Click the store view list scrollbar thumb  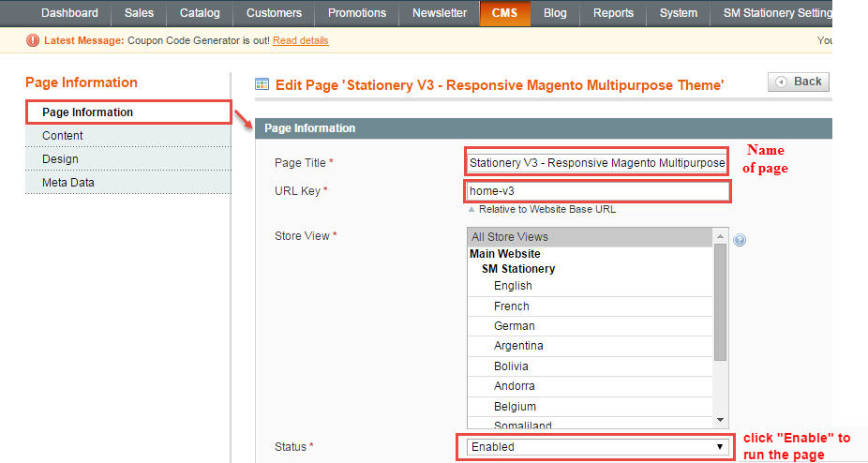point(720,303)
